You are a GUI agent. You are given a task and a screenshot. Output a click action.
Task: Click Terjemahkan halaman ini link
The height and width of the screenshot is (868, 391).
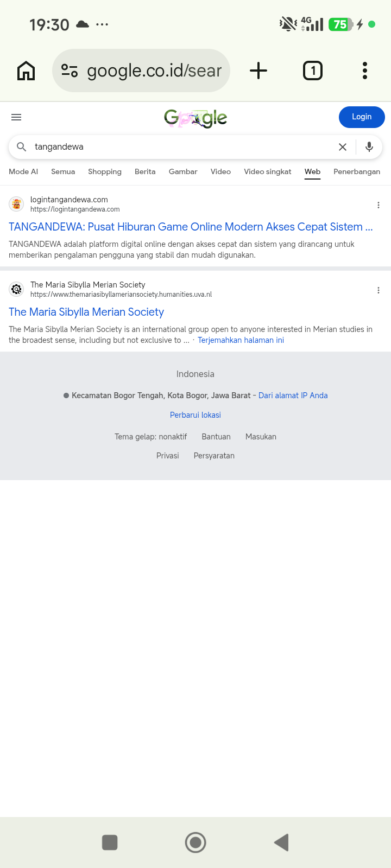point(241,340)
